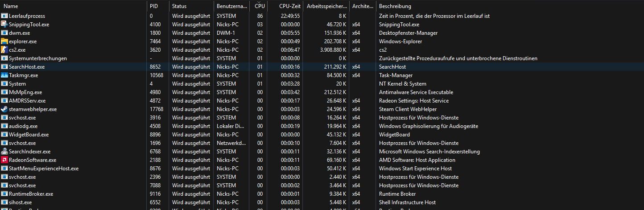Click icon of svchost.exe with PID 2396
This screenshot has width=644, height=210.
click(4, 177)
